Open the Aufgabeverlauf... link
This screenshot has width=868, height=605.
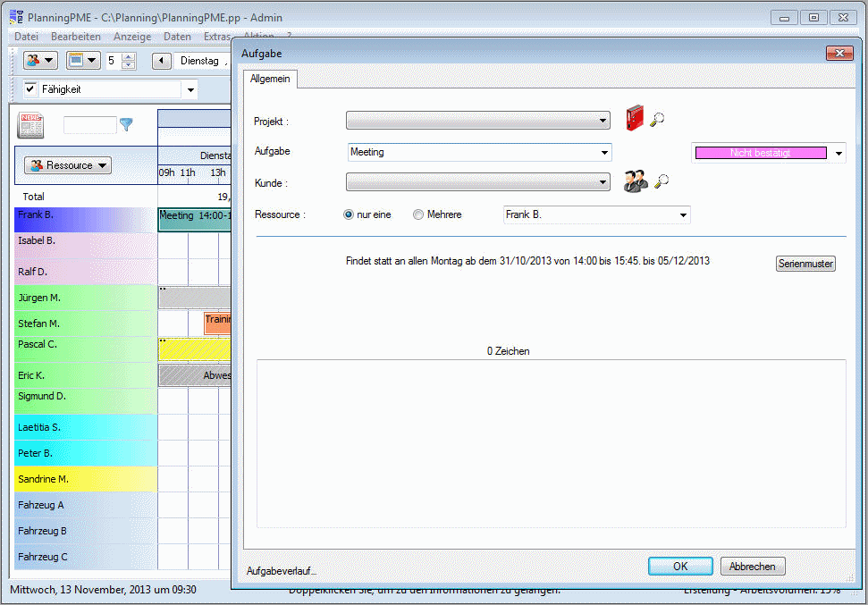click(282, 571)
